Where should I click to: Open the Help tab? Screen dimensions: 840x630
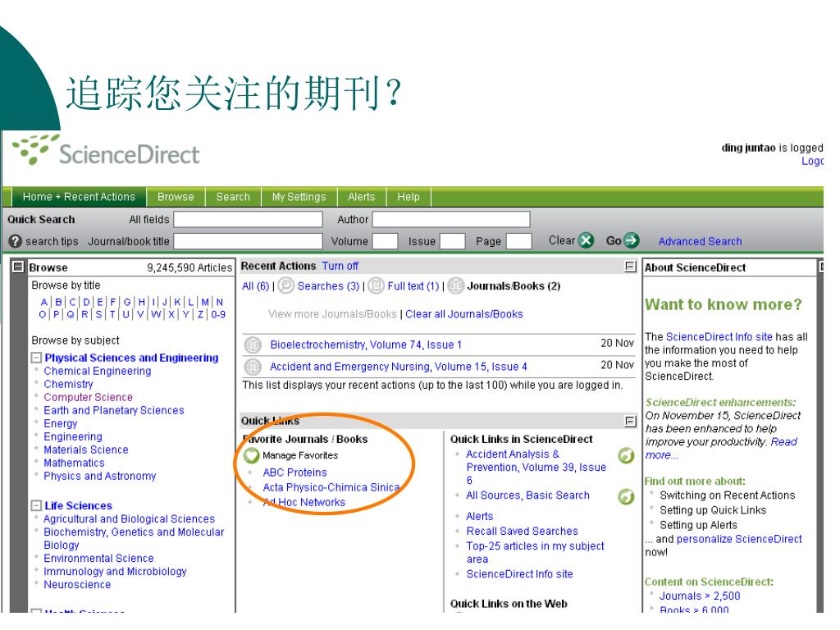coord(409,197)
